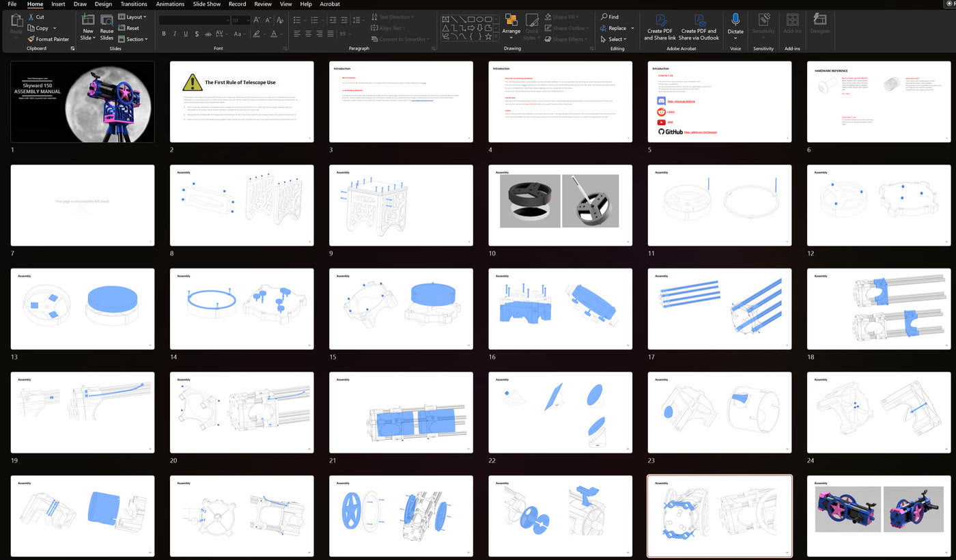The image size is (956, 560).
Task: Click the Clear All Formatting icon
Action: (x=280, y=20)
